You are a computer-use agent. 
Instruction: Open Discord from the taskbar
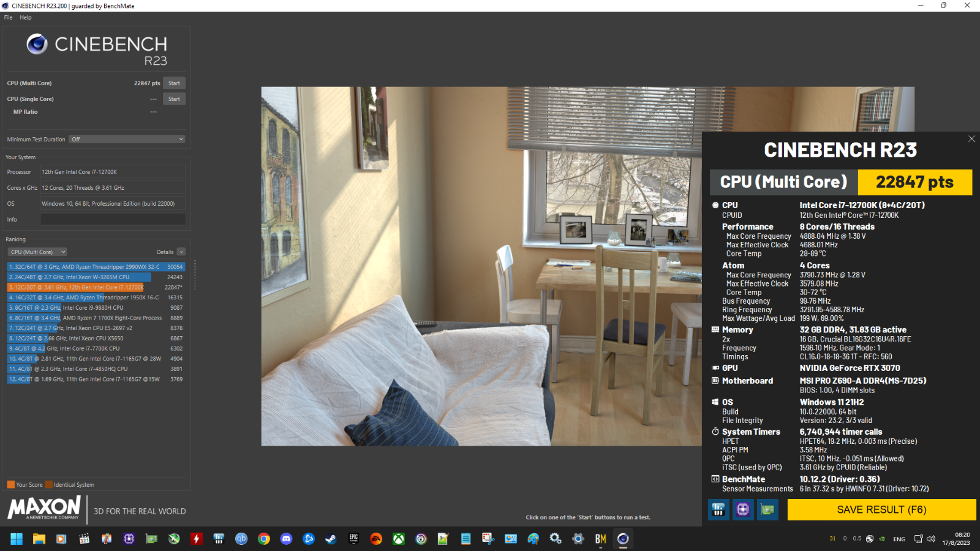coord(286,539)
